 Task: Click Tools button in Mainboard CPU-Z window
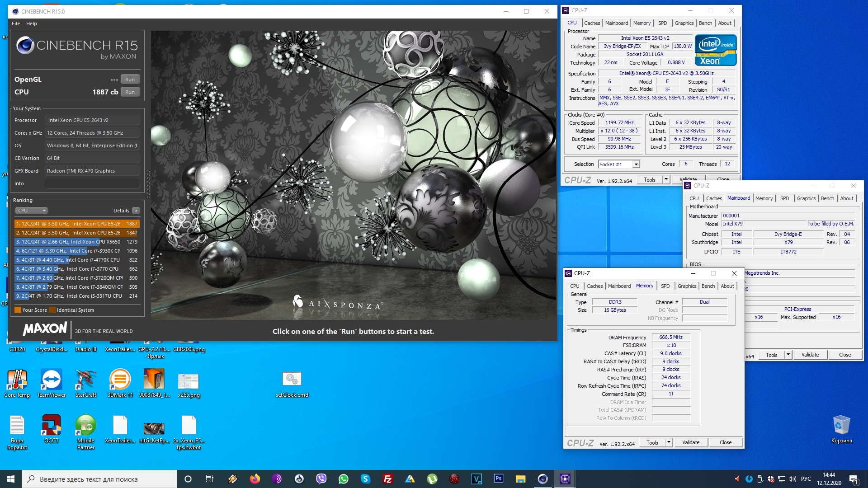tap(772, 355)
